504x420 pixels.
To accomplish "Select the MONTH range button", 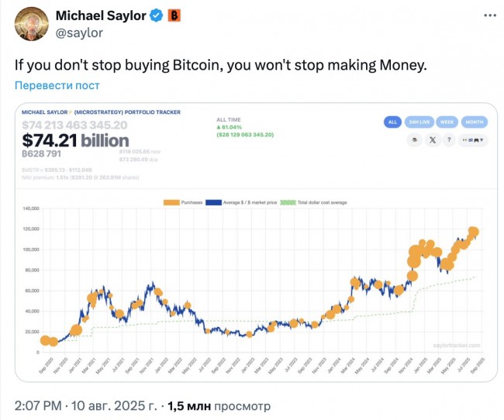I will point(475,122).
